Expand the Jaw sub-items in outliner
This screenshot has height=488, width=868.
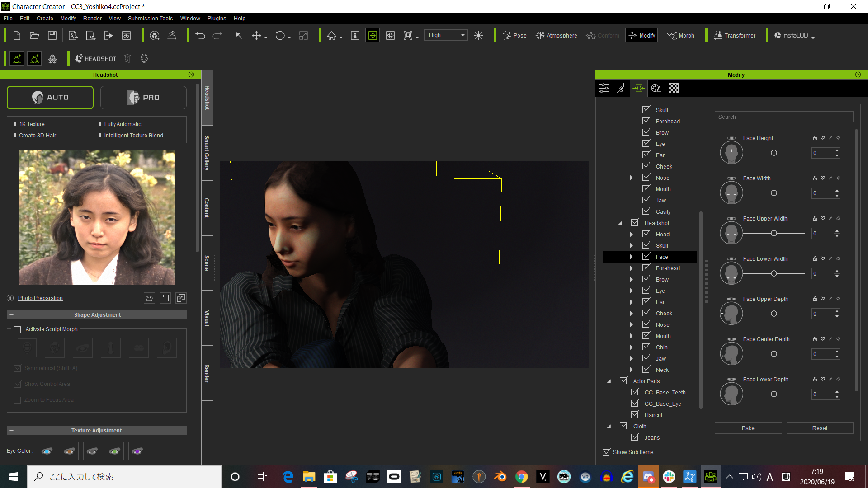pos(631,358)
